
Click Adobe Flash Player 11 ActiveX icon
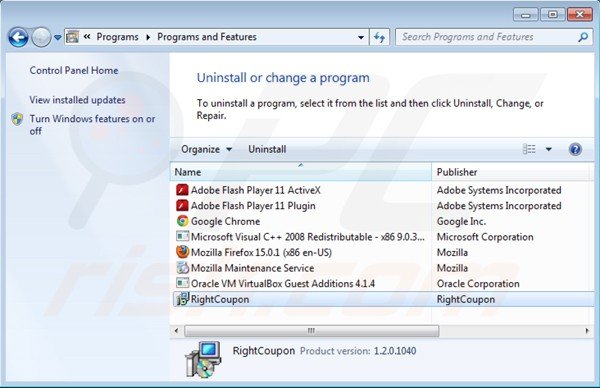(x=182, y=190)
